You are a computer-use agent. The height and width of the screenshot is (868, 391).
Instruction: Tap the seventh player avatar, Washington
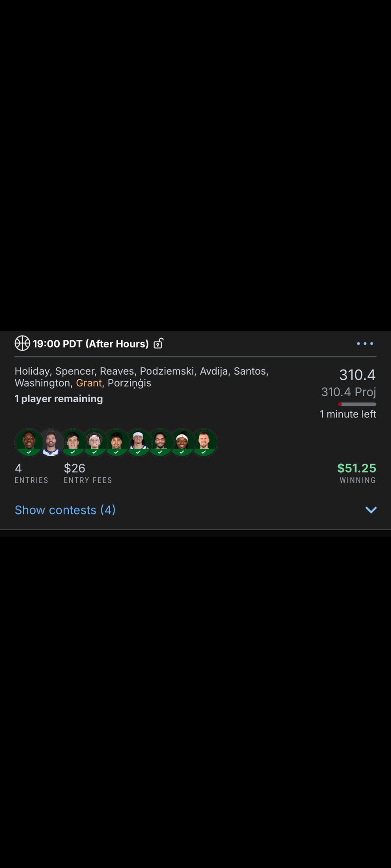(160, 442)
